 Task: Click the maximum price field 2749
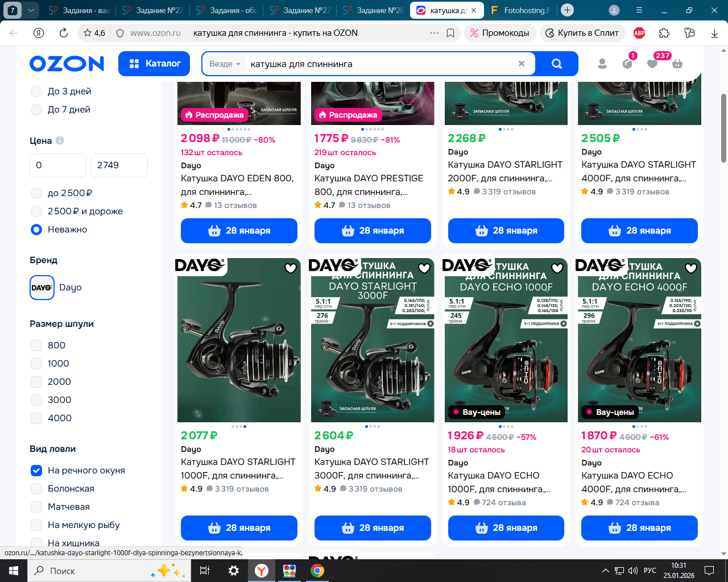coord(119,165)
